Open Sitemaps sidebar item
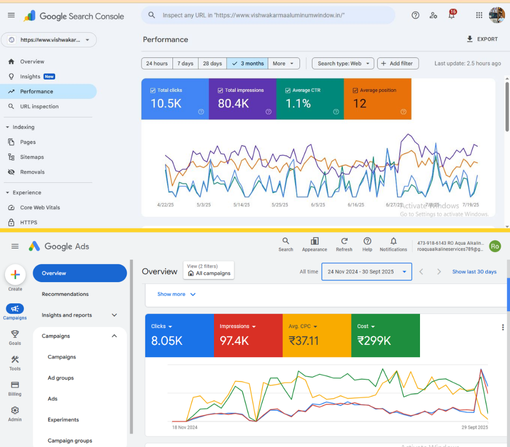This screenshot has width=510, height=447. point(48,157)
